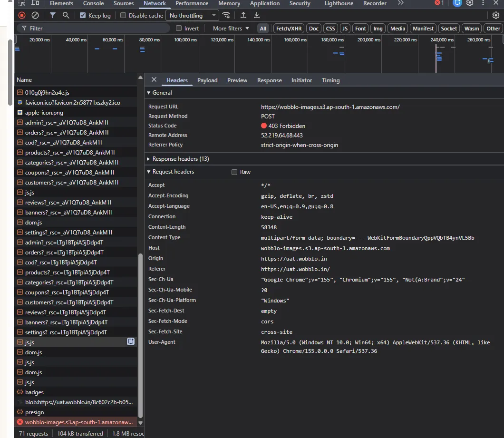This screenshot has width=504, height=438.
Task: Enable Raw request headers checkbox
Action: point(234,172)
